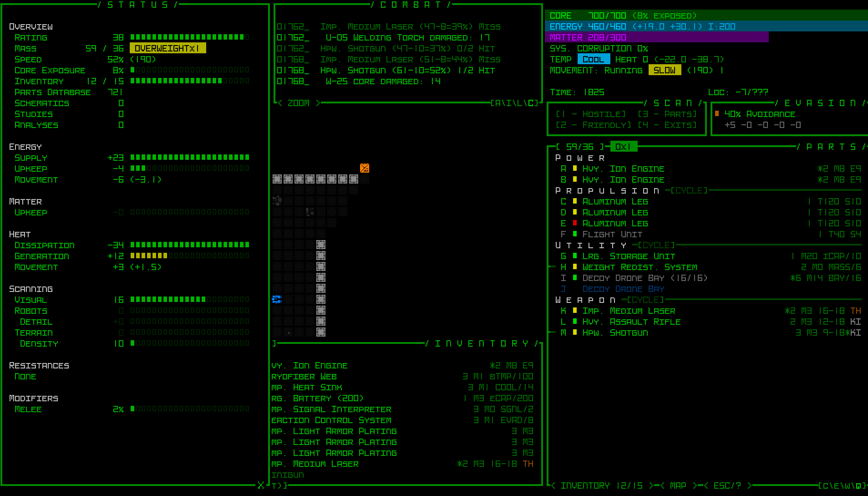Click the orange avoidance indicator square in Evasion
Viewport: 868px width, 496px height.
point(717,113)
